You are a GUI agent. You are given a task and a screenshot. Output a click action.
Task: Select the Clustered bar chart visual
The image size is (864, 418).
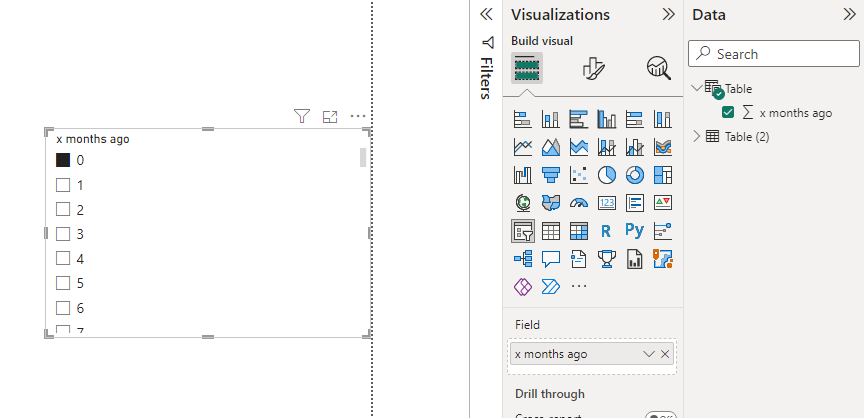coord(579,119)
